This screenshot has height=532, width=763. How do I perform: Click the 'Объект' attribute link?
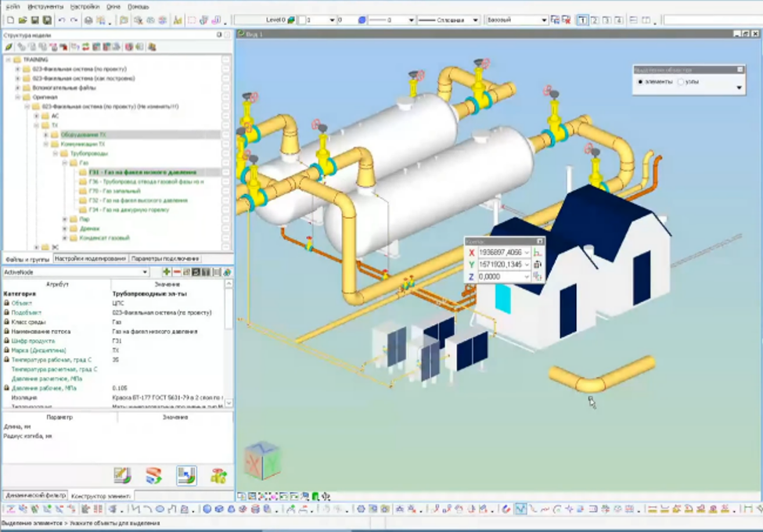22,303
